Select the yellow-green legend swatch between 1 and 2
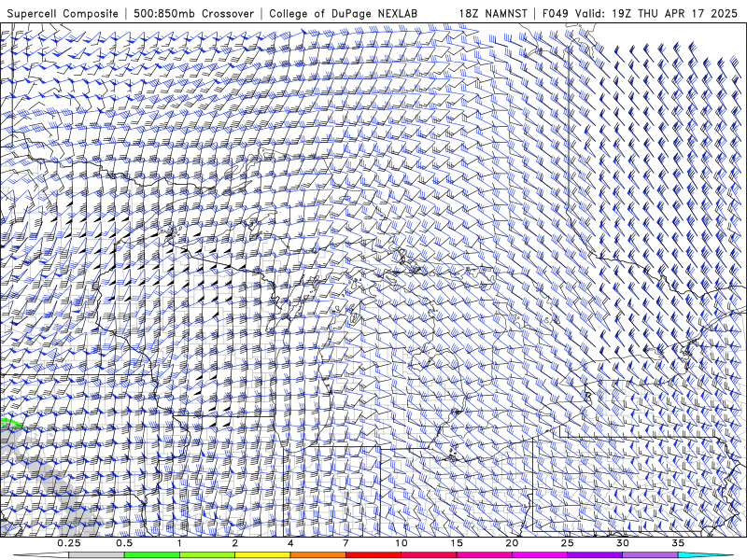747x560 pixels. [207, 555]
